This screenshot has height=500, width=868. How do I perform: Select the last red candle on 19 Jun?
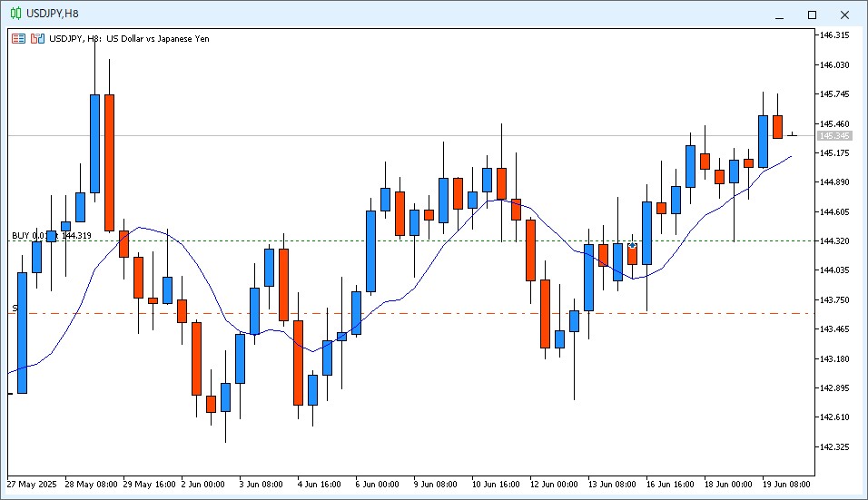[x=778, y=127]
